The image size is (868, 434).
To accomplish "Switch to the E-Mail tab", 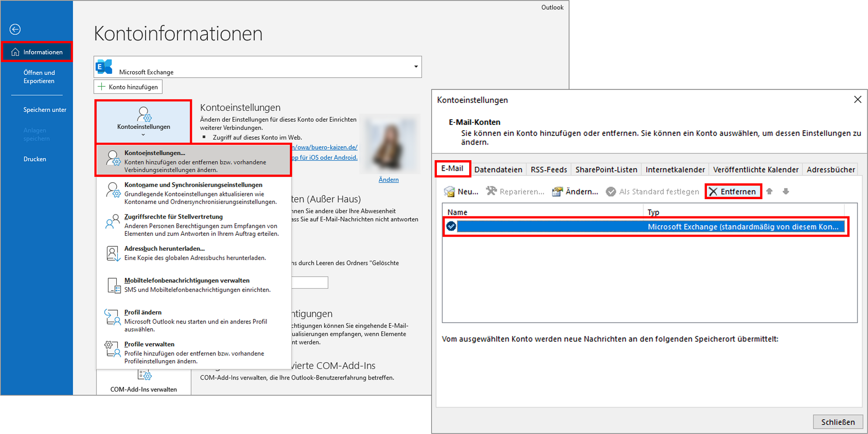I will pyautogui.click(x=452, y=168).
